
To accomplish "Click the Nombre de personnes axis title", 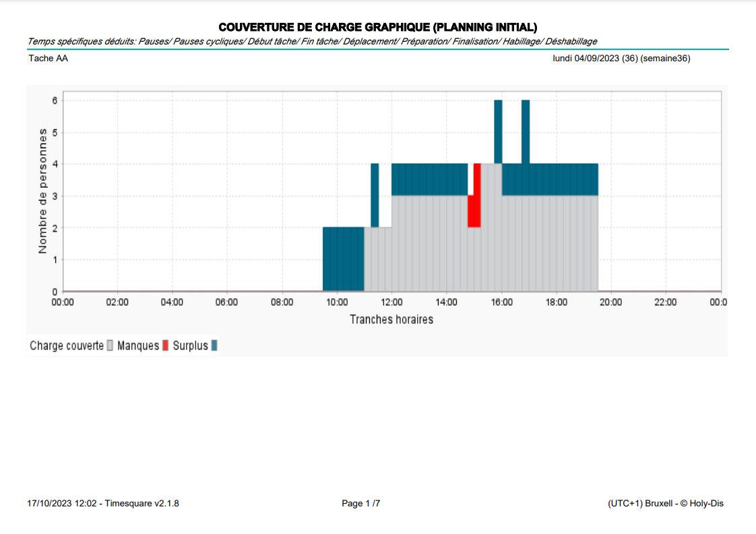I will [x=43, y=191].
